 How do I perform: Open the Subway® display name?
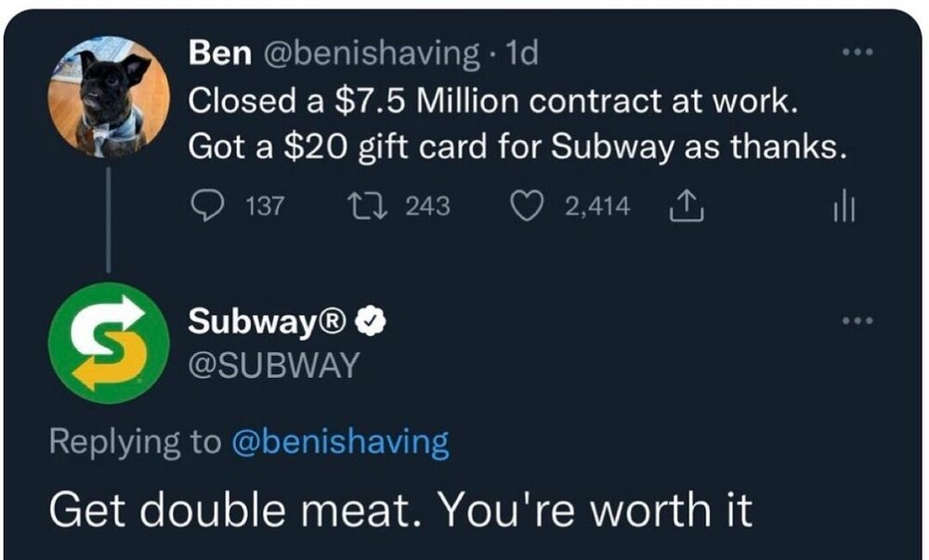268,321
